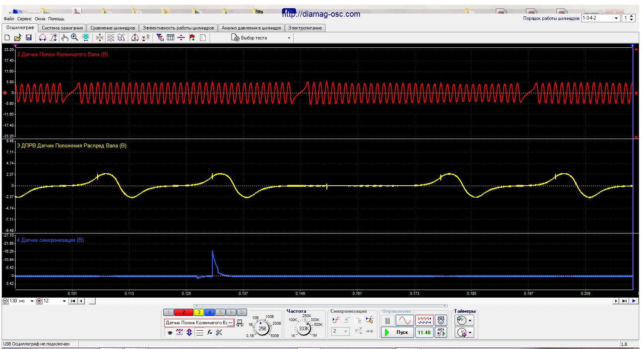Enable stacked separate channels view icon
The height and width of the screenshot is (349, 644).
[110, 37]
